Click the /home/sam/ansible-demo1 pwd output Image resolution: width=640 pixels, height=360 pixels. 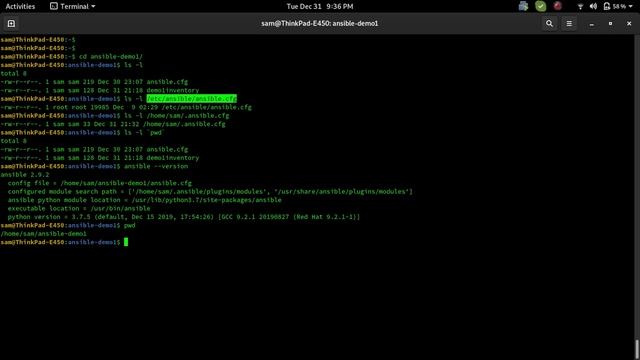[44, 234]
